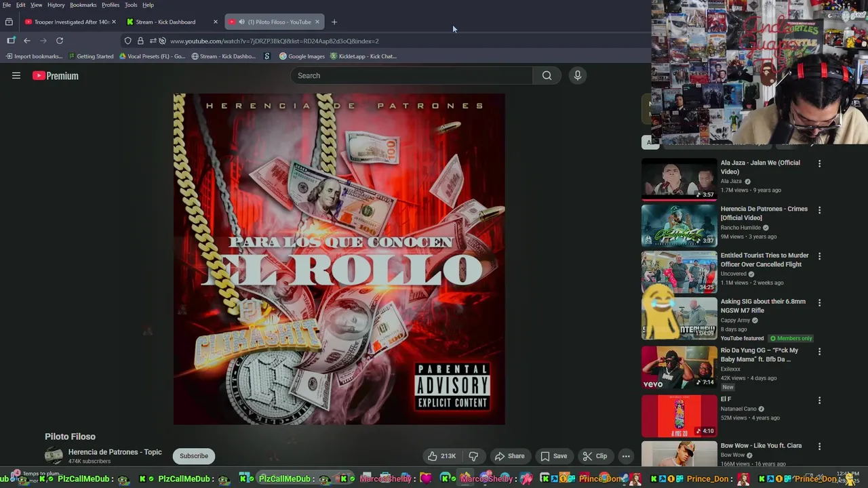The width and height of the screenshot is (868, 488).
Task: Click the browser address bar URL
Action: point(274,41)
